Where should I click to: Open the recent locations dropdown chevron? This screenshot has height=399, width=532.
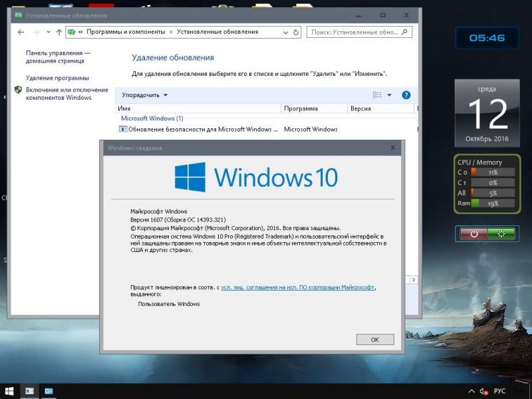pyautogui.click(x=49, y=32)
